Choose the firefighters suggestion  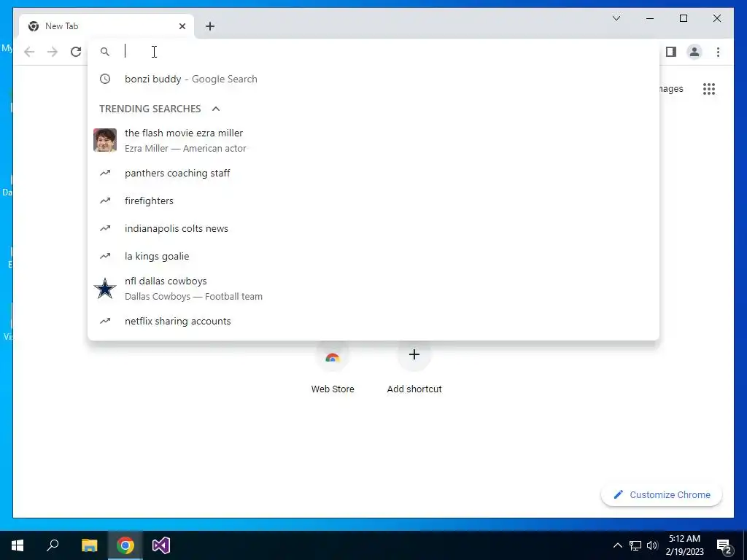click(x=373, y=201)
